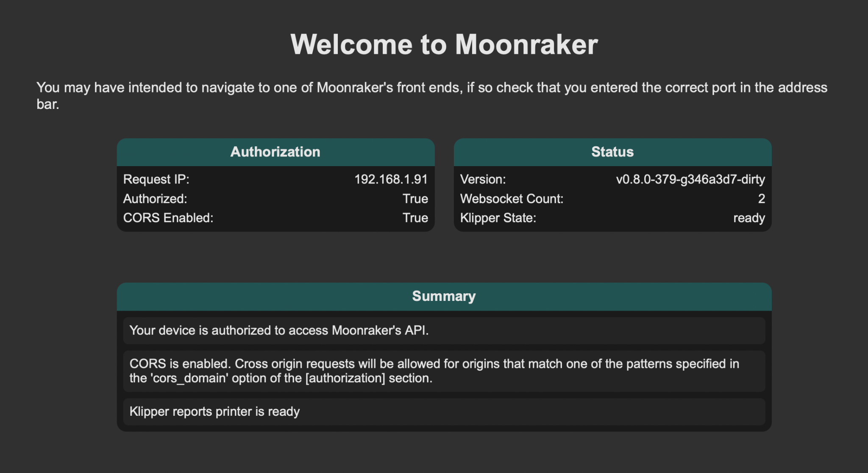This screenshot has height=473, width=868.
Task: Click the Klipper State label
Action: [498, 218]
